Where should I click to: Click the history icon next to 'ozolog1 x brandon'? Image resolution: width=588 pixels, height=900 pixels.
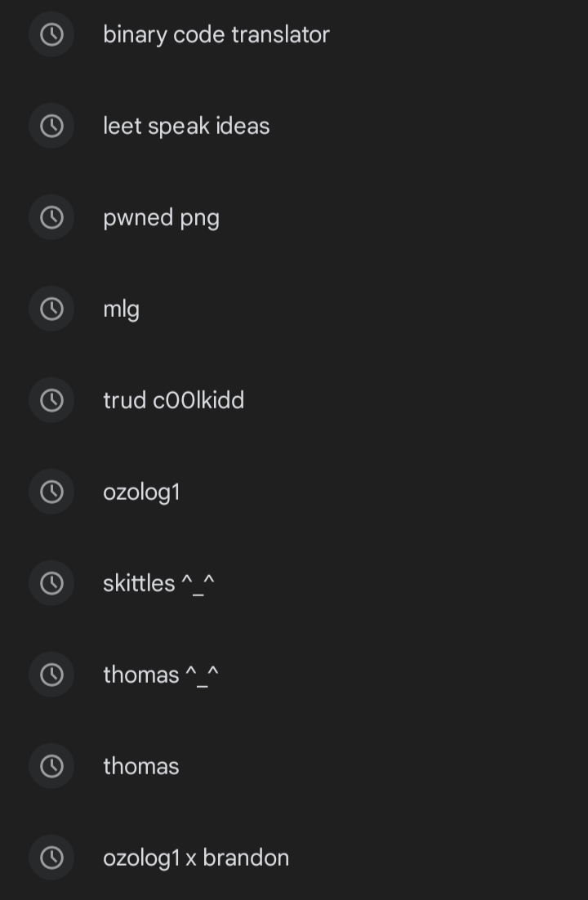click(51, 858)
